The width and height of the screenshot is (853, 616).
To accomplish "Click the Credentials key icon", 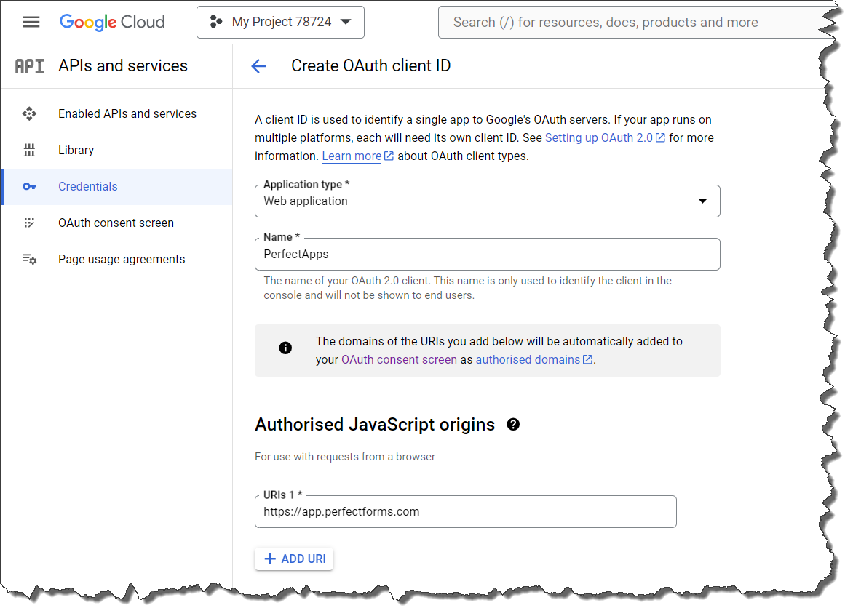I will [x=29, y=186].
